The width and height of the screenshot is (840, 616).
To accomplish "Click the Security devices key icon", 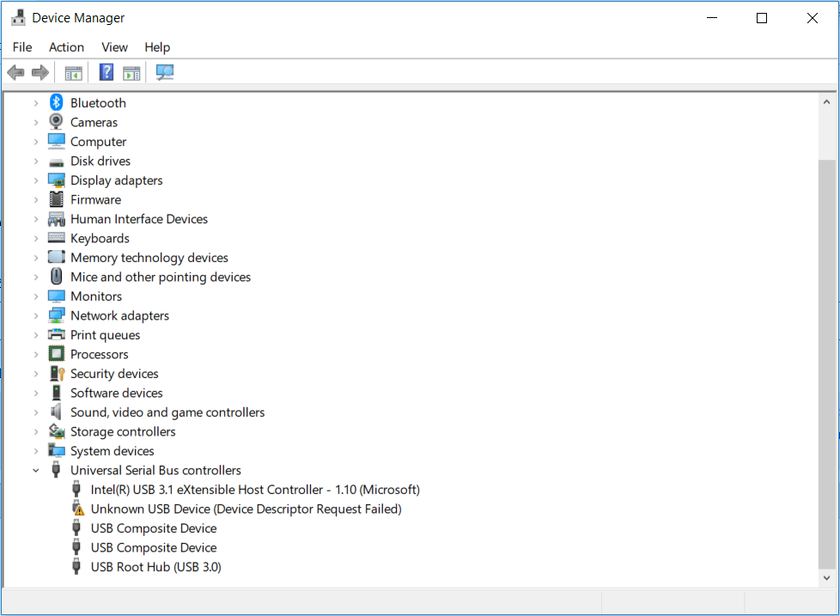I will point(57,374).
